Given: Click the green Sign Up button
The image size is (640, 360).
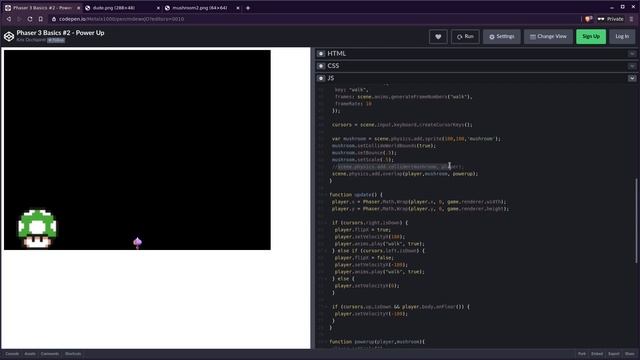Looking at the screenshot, I should [591, 36].
